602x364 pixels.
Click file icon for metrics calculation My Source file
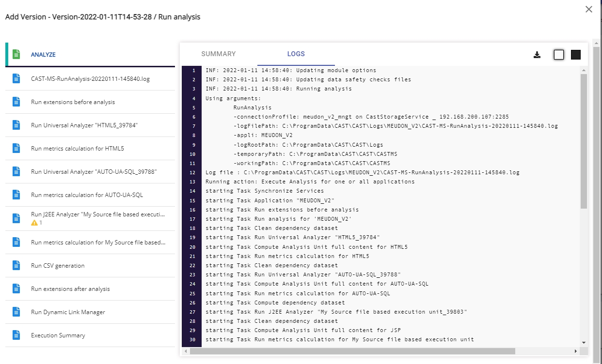click(x=16, y=242)
